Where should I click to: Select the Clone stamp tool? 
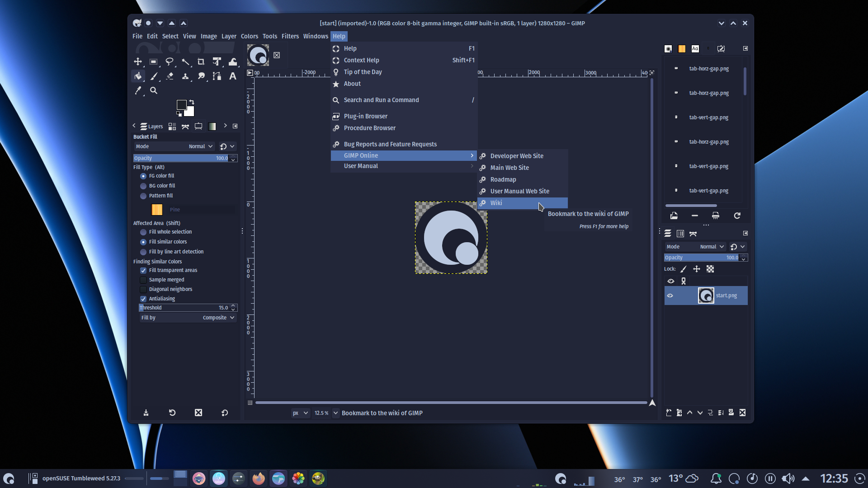point(185,76)
